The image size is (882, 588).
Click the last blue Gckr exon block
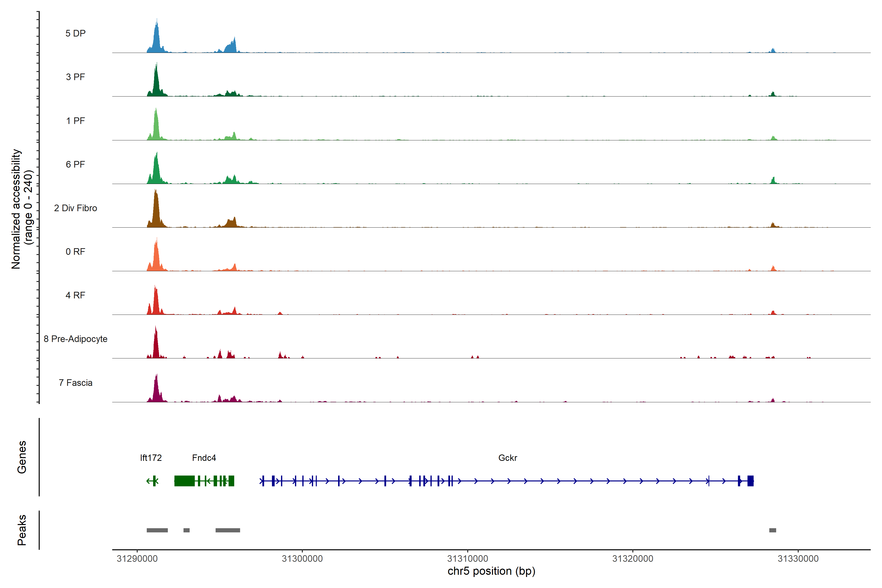click(x=750, y=481)
